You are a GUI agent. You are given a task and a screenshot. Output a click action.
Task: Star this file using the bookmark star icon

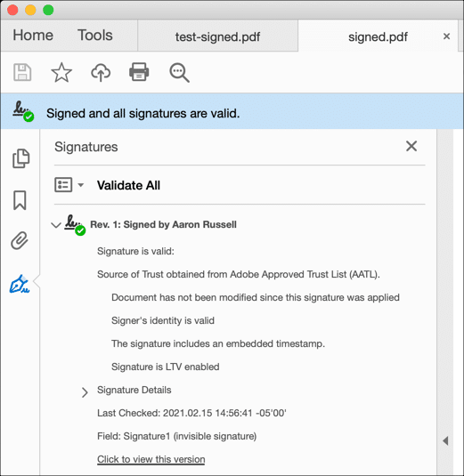tap(61, 72)
